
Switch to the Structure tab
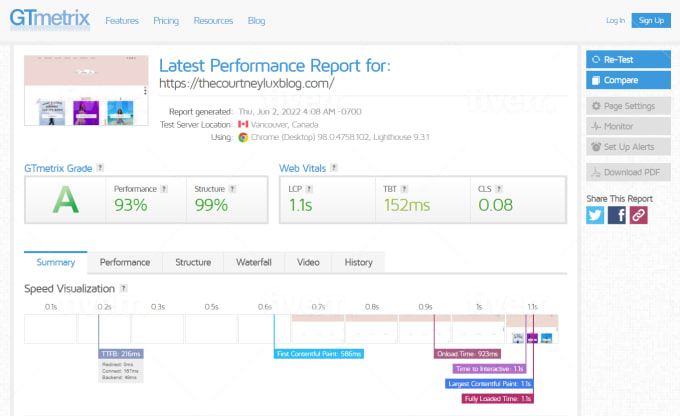coord(193,262)
